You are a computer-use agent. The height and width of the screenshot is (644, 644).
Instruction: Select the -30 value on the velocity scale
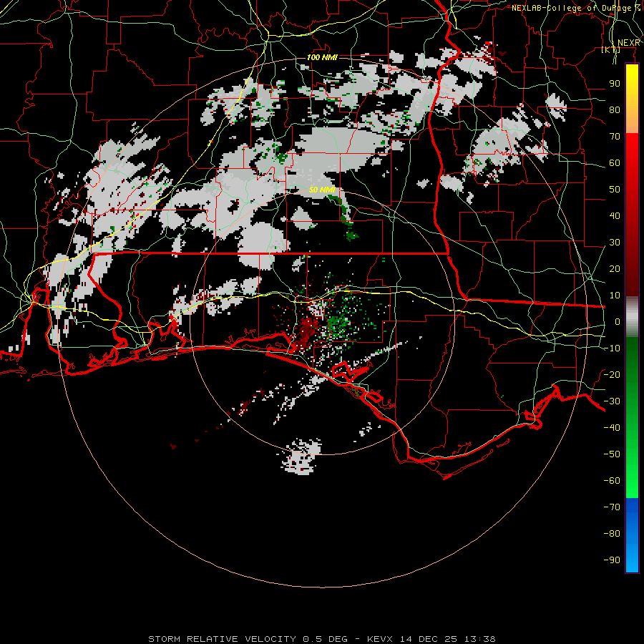click(x=612, y=401)
